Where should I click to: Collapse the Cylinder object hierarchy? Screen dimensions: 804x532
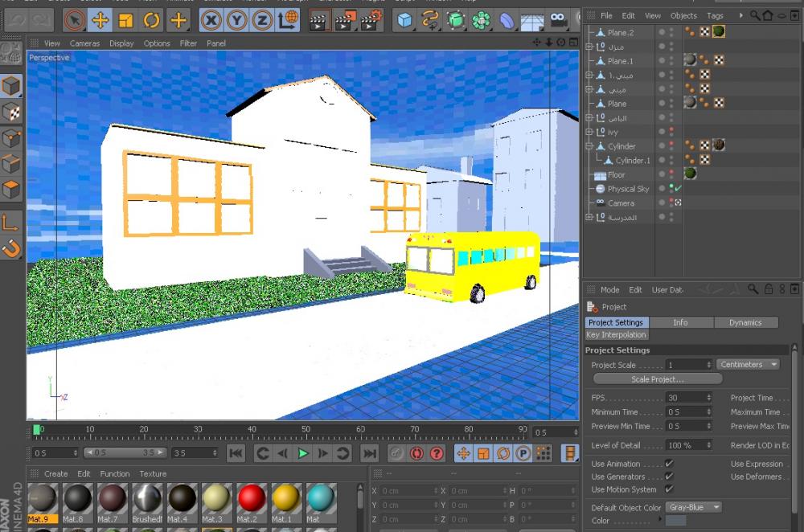(589, 146)
